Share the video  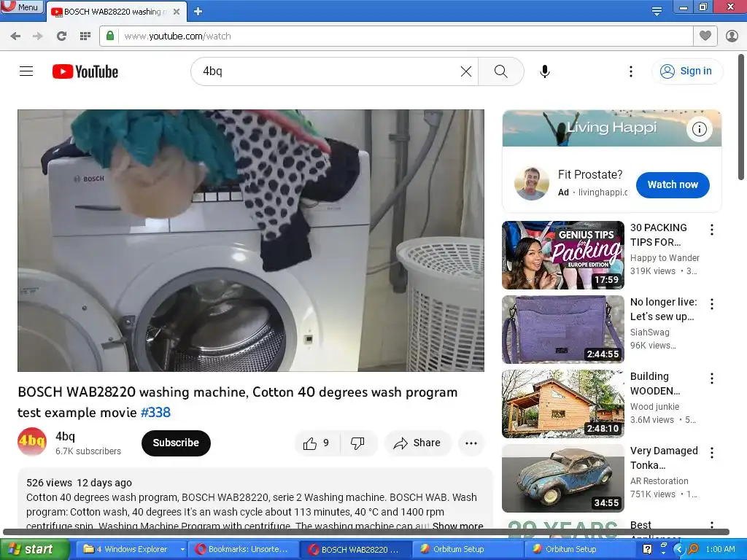point(417,443)
